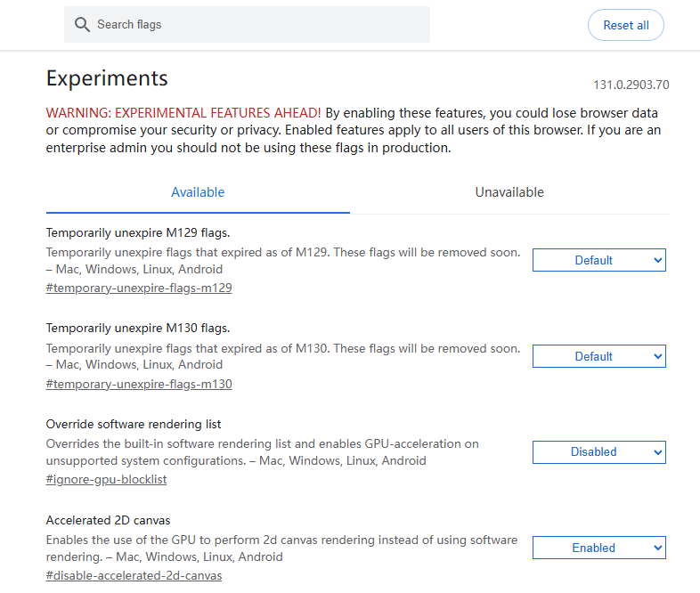The height and width of the screenshot is (593, 700).
Task: Click the 'Temporarily unexpire M130 flags.' title
Action: (138, 329)
